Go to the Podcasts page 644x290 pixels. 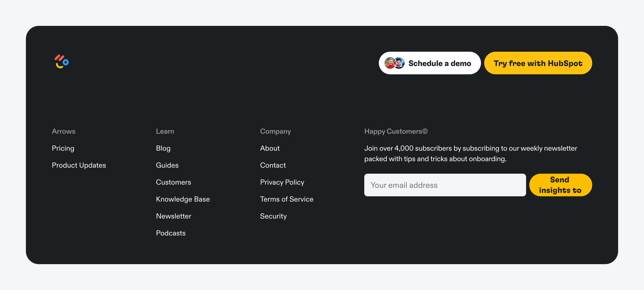(171, 233)
